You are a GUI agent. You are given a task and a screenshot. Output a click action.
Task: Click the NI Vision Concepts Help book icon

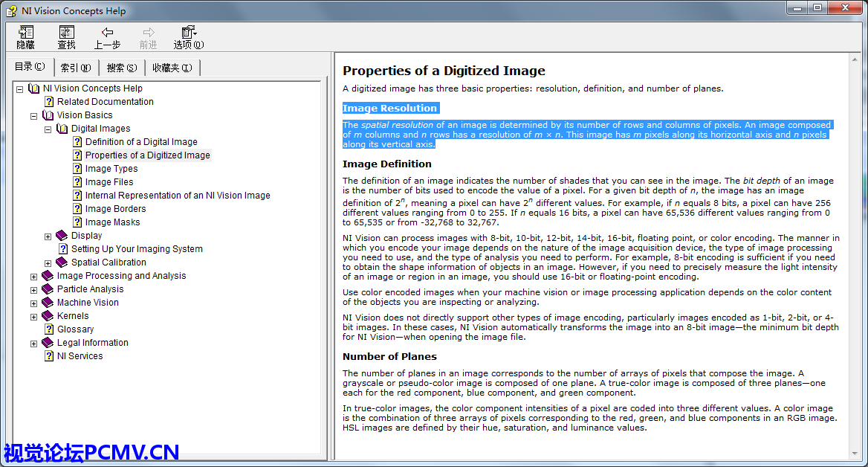33,88
